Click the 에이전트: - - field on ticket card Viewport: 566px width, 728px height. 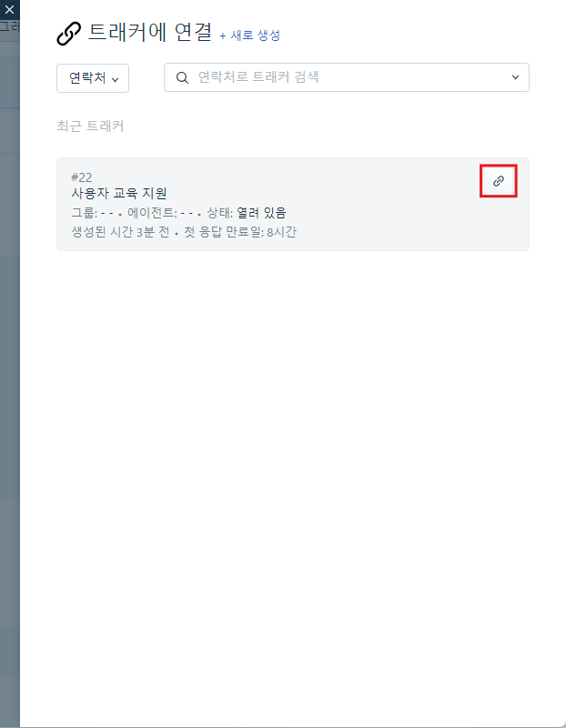[160, 213]
